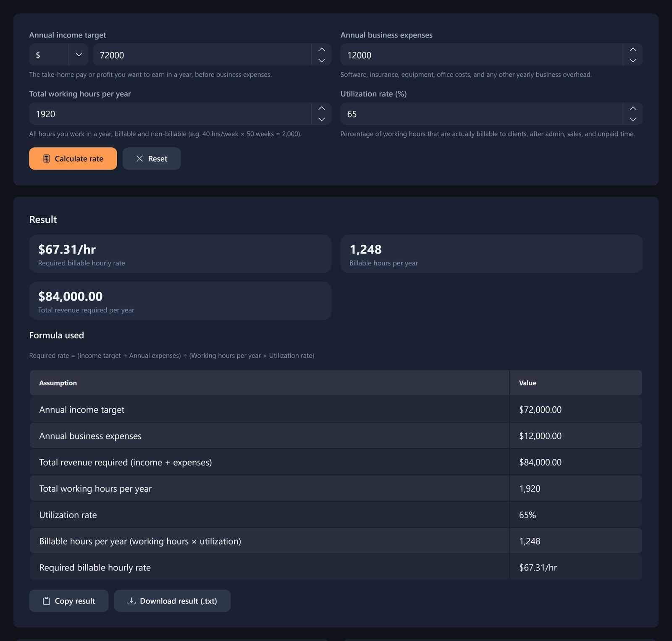
Task: Increase the annual income target value
Action: pyautogui.click(x=322, y=50)
